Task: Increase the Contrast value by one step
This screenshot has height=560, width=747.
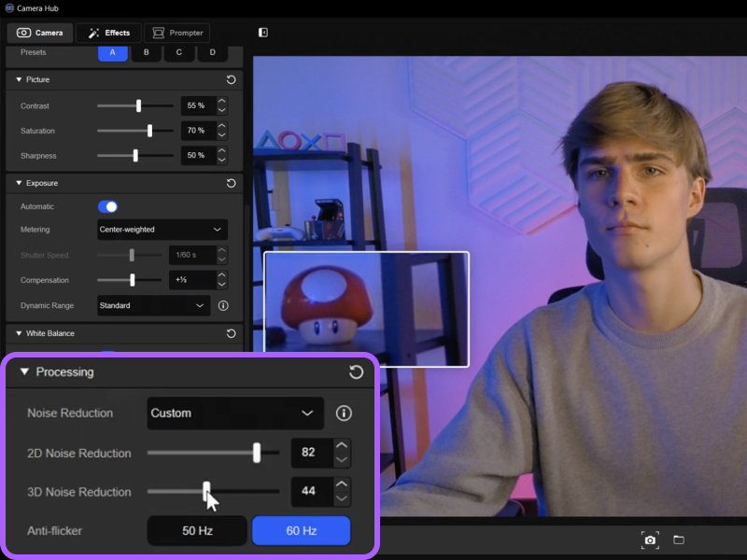Action: point(221,102)
